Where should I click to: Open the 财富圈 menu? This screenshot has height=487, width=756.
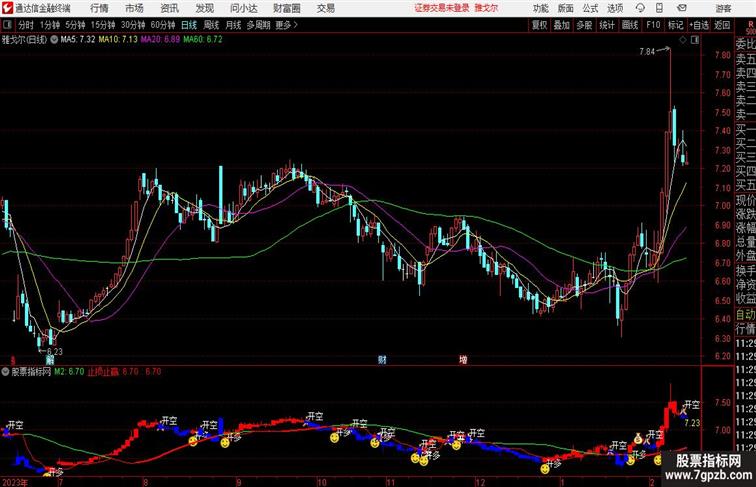(287, 8)
